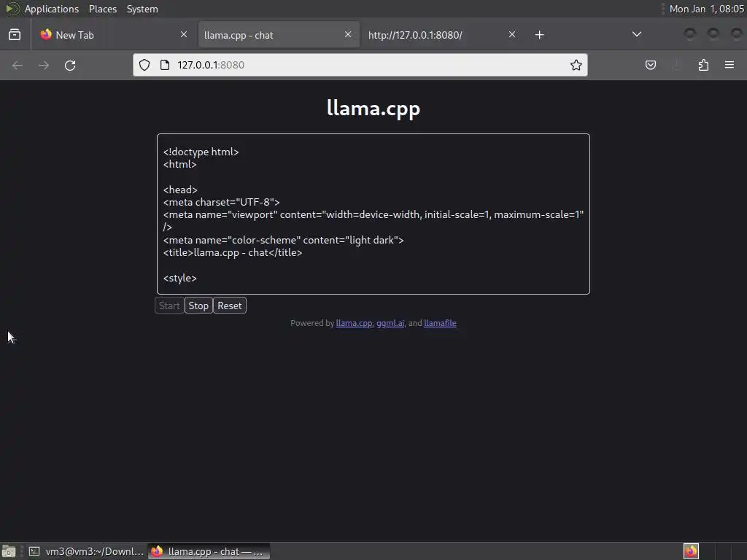
Task: Close the New Tab tab
Action: click(184, 34)
